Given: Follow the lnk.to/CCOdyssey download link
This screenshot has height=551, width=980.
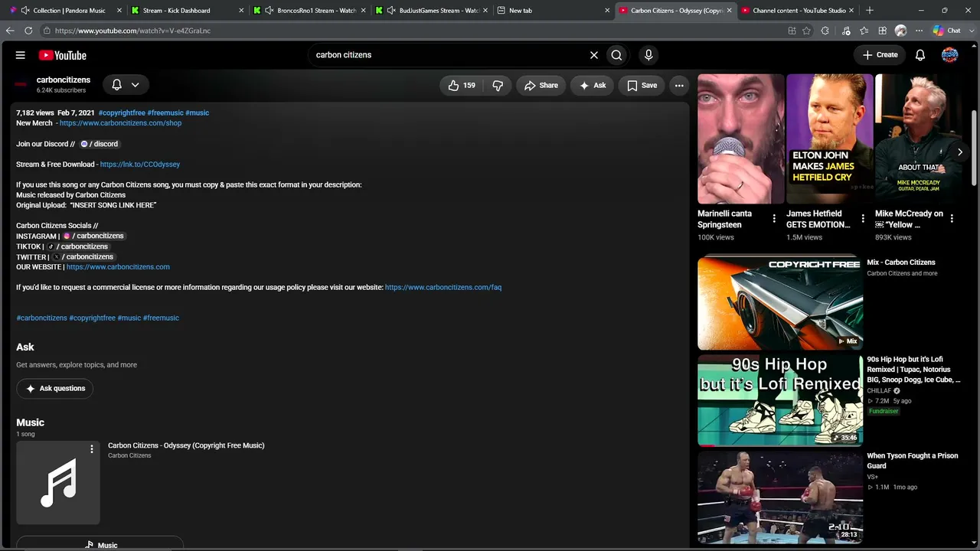Looking at the screenshot, I should tap(140, 165).
